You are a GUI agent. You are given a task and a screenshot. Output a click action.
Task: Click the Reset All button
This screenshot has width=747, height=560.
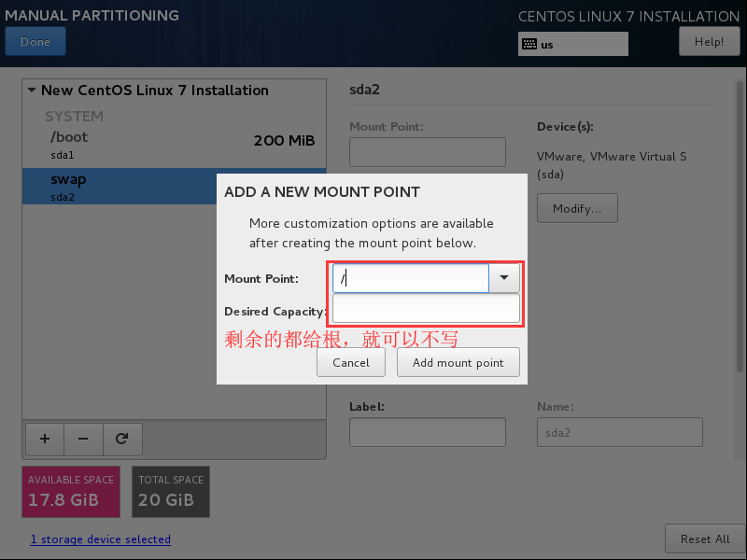705,539
